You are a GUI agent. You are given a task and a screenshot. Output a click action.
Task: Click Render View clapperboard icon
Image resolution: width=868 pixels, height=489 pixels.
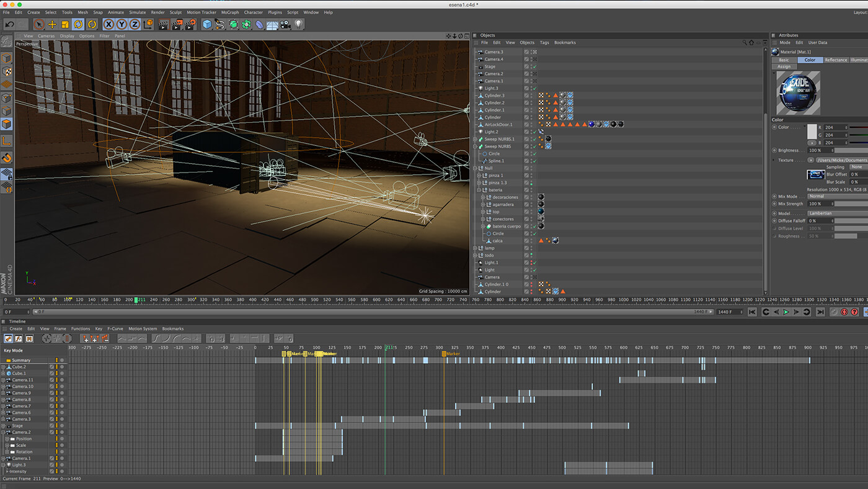pyautogui.click(x=164, y=24)
